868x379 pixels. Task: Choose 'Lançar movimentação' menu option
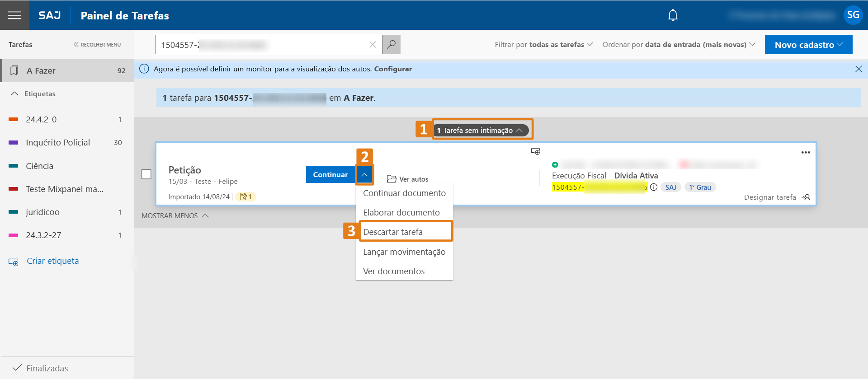[x=404, y=252]
